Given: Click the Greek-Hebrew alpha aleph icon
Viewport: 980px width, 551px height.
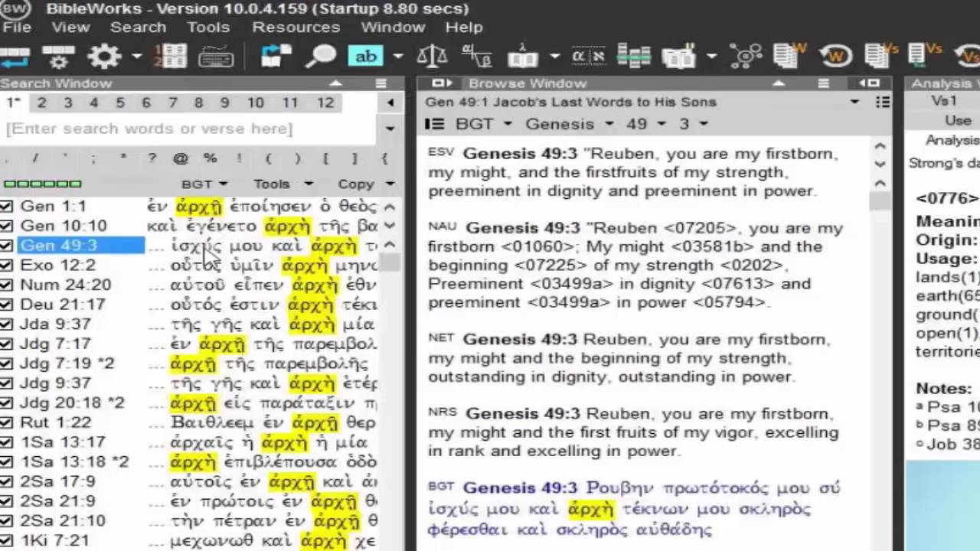Looking at the screenshot, I should (589, 56).
